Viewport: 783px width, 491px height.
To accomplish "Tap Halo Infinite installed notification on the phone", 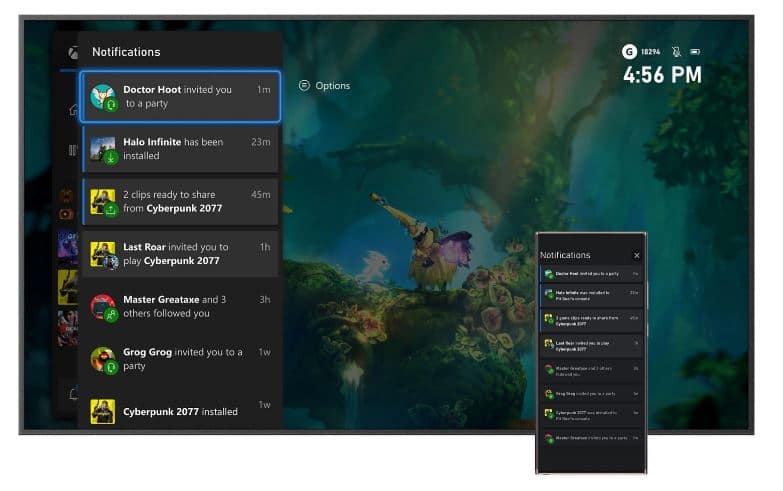I will [x=592, y=295].
